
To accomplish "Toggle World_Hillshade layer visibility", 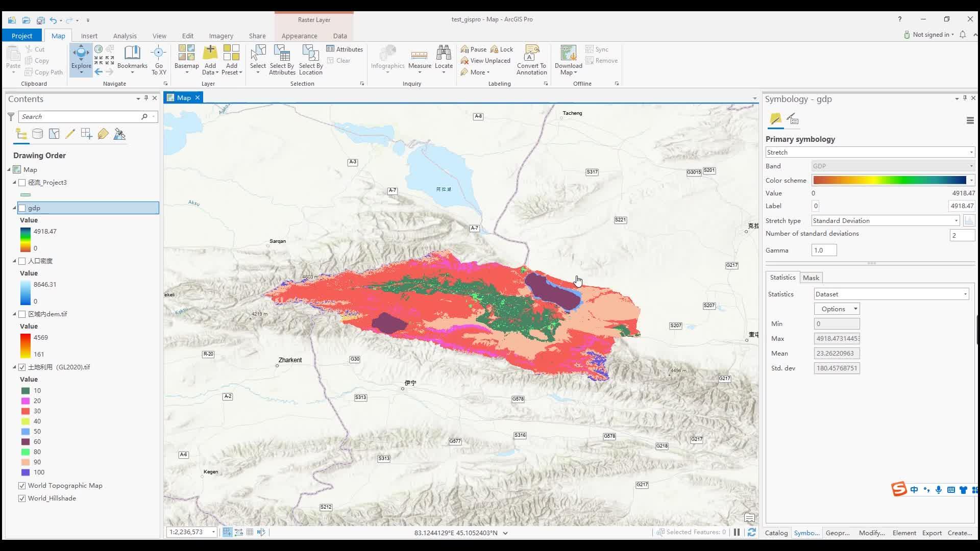I will (x=22, y=498).
